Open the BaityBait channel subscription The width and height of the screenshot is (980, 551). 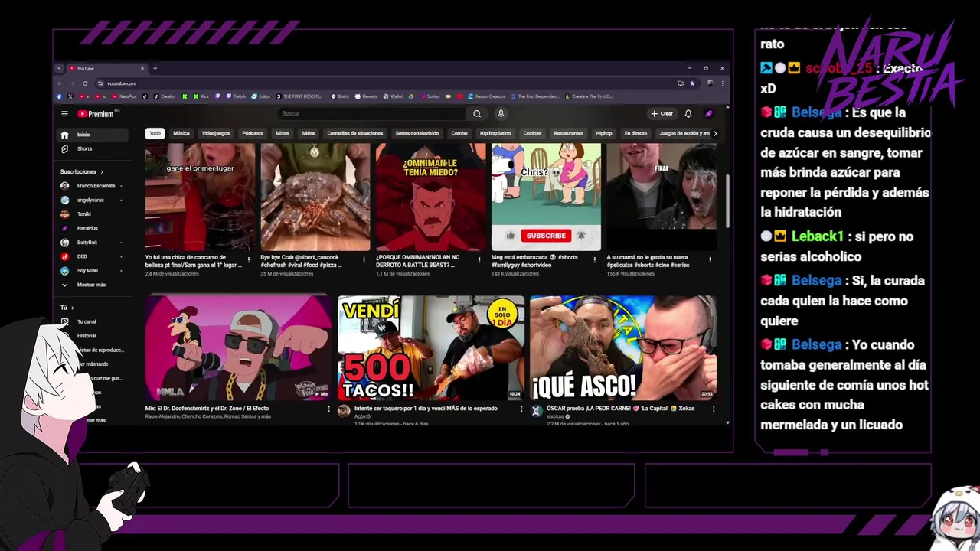[x=91, y=243]
